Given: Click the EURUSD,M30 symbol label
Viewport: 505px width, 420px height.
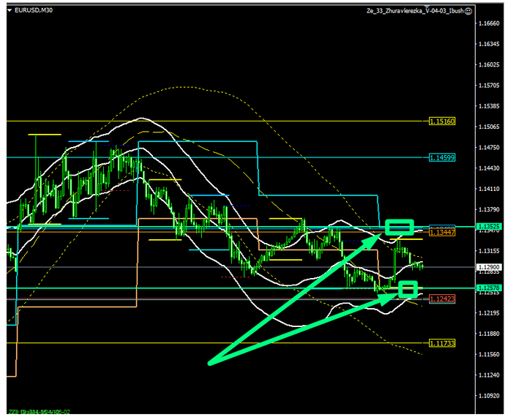Looking at the screenshot, I should pos(34,10).
